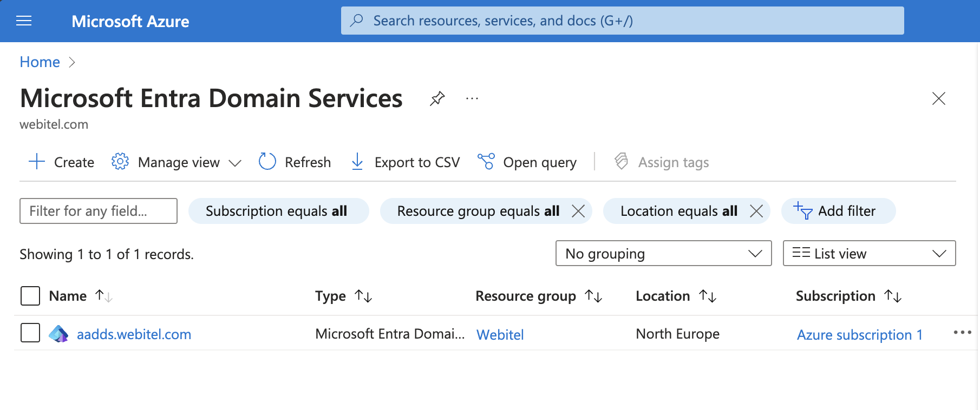Click the 'Microsoft Entra Domai...' type cell

pos(390,334)
